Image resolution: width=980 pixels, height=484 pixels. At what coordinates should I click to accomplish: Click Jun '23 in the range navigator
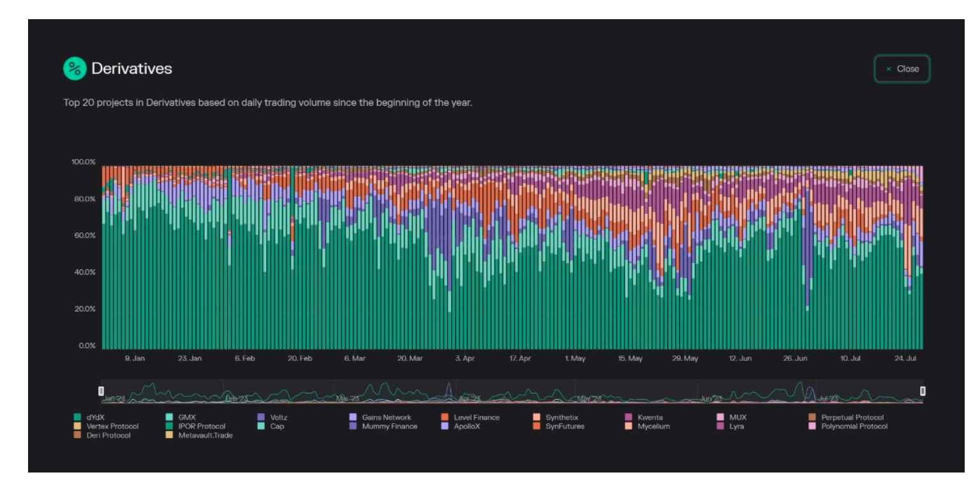tap(713, 399)
